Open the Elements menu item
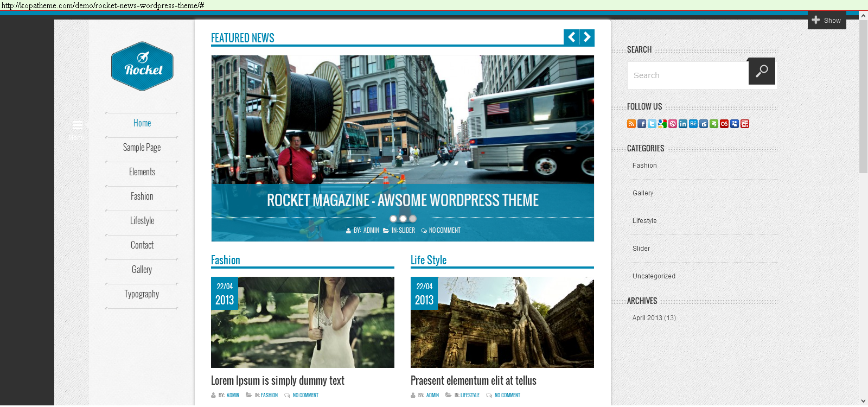Viewport: 868px width, 407px height. pos(142,172)
